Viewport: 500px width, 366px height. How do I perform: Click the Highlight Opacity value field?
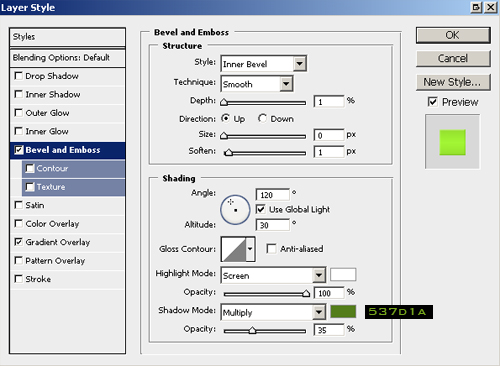pos(329,293)
